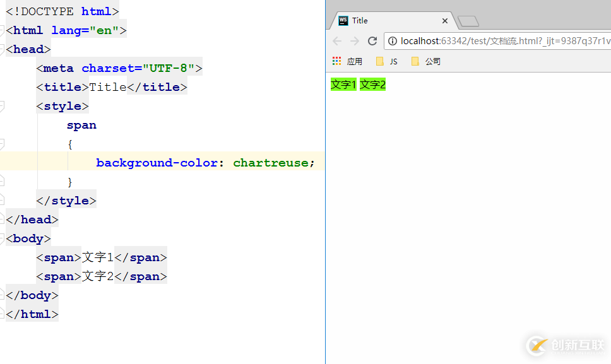Open a new tab with the blank tab button
611x364 pixels.
pyautogui.click(x=468, y=21)
